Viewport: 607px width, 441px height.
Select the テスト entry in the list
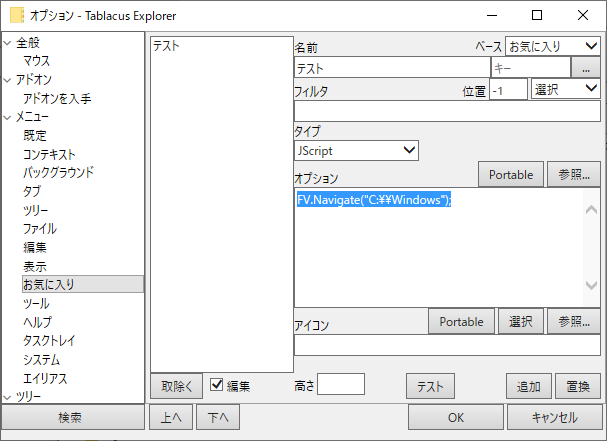tap(166, 46)
